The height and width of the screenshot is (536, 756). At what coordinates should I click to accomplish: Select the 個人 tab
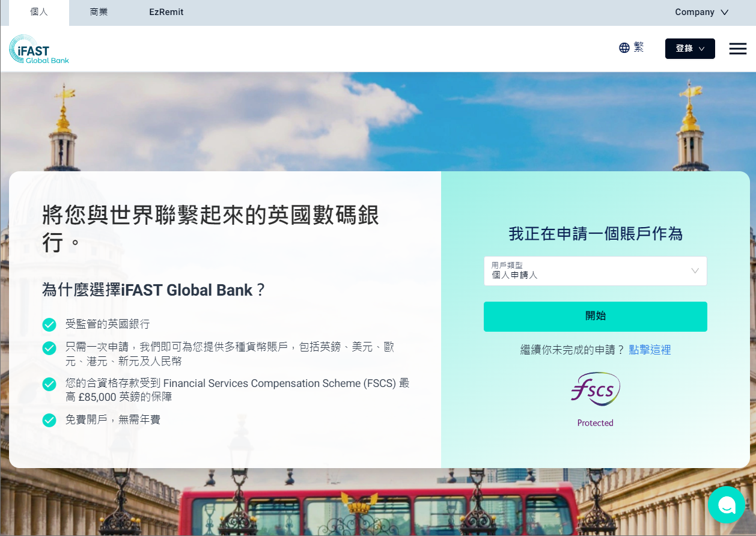pyautogui.click(x=39, y=13)
